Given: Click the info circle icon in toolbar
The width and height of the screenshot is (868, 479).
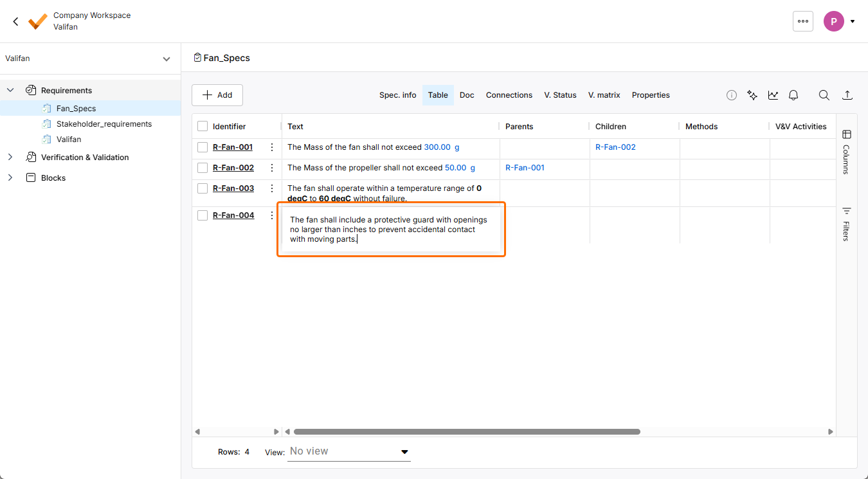Looking at the screenshot, I should pyautogui.click(x=732, y=95).
